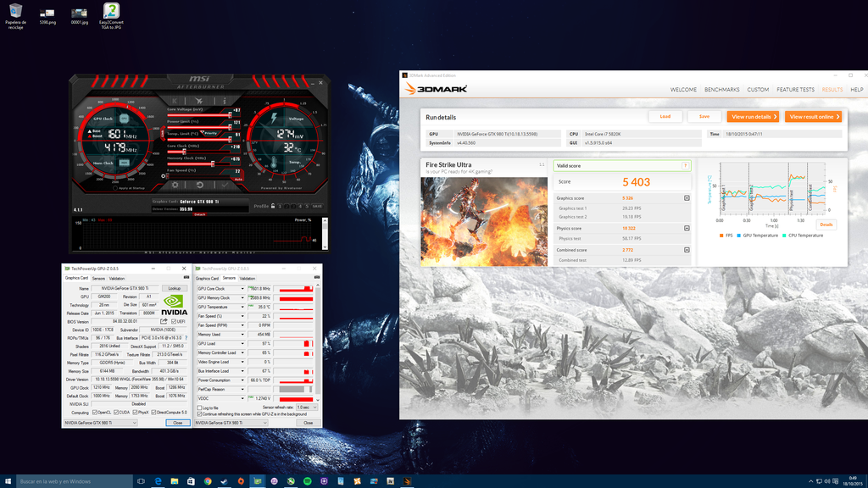Select the 00001.jpg desktop file
Viewport: 868px width, 488px height.
tap(79, 17)
